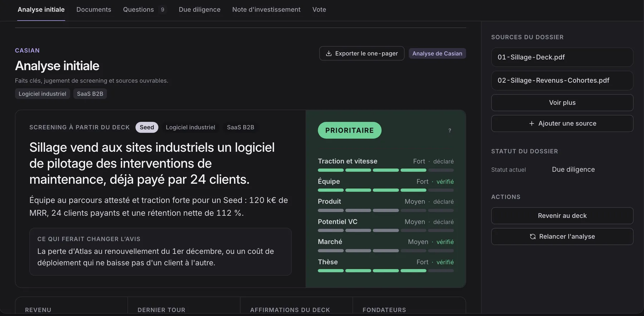Image resolution: width=644 pixels, height=316 pixels.
Task: Click the AFFIRMATIONS DU DECK card heading
Action: pyautogui.click(x=290, y=310)
